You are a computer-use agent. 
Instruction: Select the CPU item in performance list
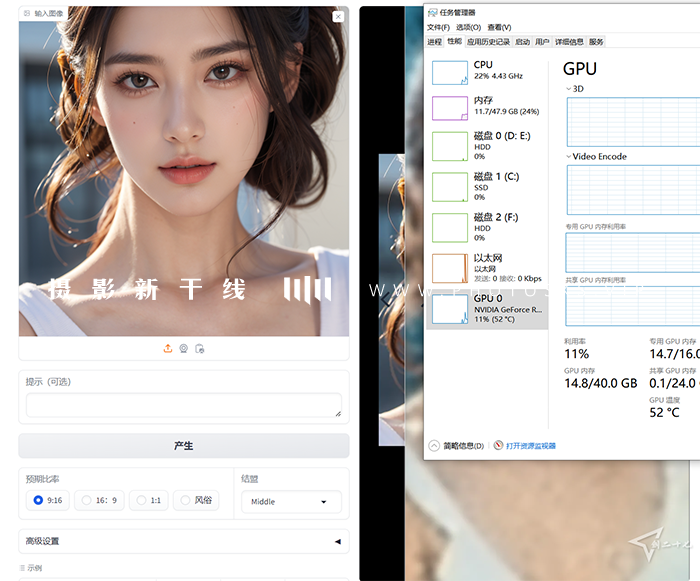click(x=487, y=72)
